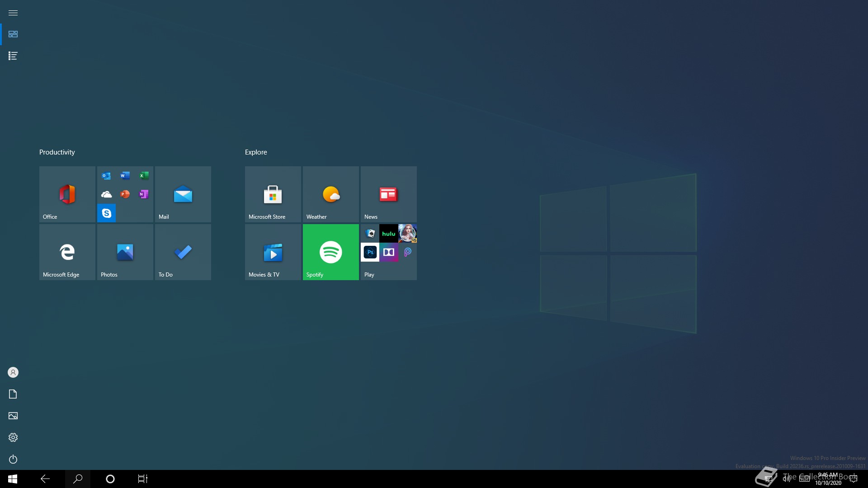This screenshot has height=488, width=868.
Task: Open Task View on the taskbar
Action: (x=143, y=479)
